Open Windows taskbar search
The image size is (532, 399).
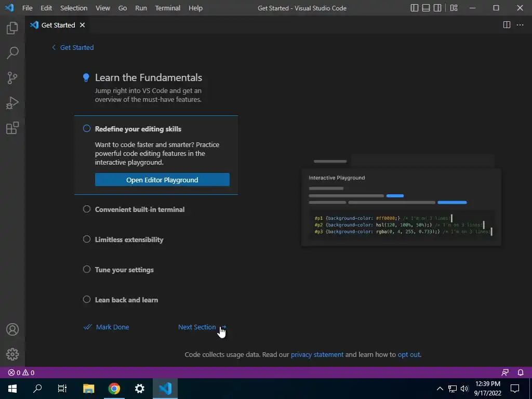[x=37, y=389]
